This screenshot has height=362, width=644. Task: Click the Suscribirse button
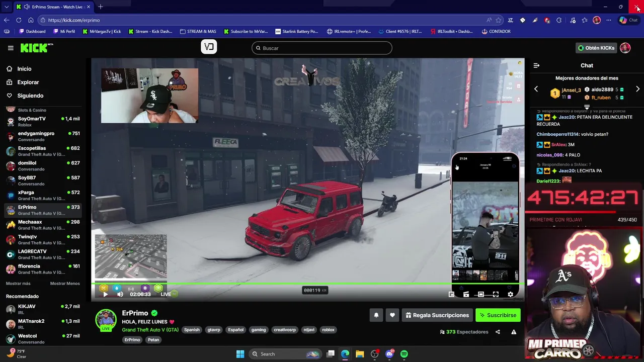[x=498, y=315]
